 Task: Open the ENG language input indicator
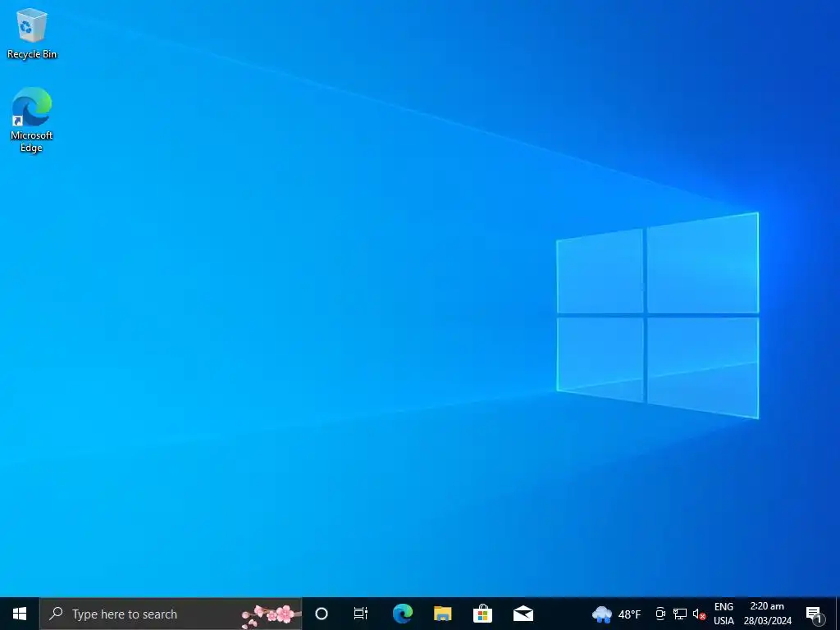[x=724, y=614]
